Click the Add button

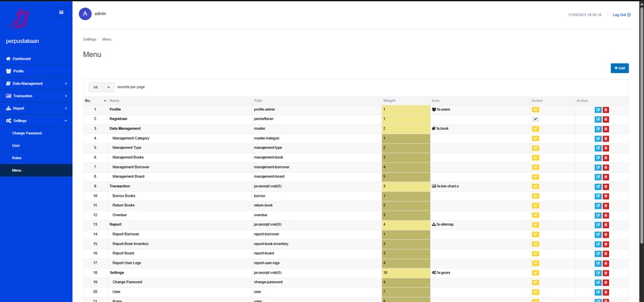619,68
